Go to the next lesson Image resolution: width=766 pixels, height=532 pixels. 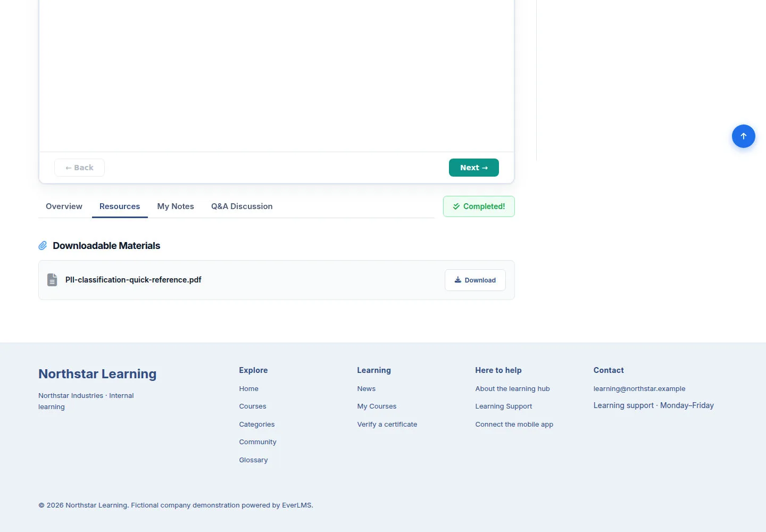pyautogui.click(x=473, y=168)
